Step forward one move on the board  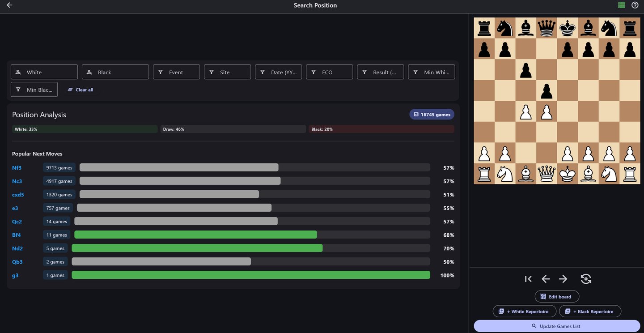(563, 279)
